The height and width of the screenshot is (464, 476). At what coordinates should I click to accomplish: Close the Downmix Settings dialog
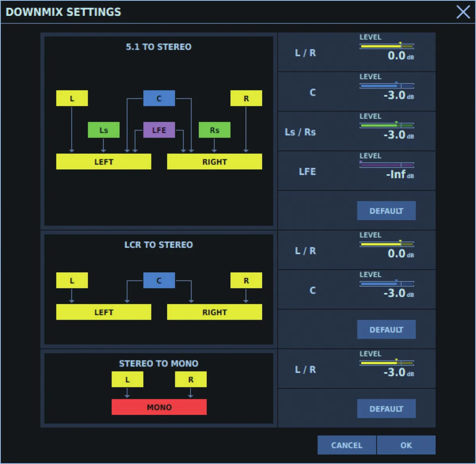coord(463,12)
